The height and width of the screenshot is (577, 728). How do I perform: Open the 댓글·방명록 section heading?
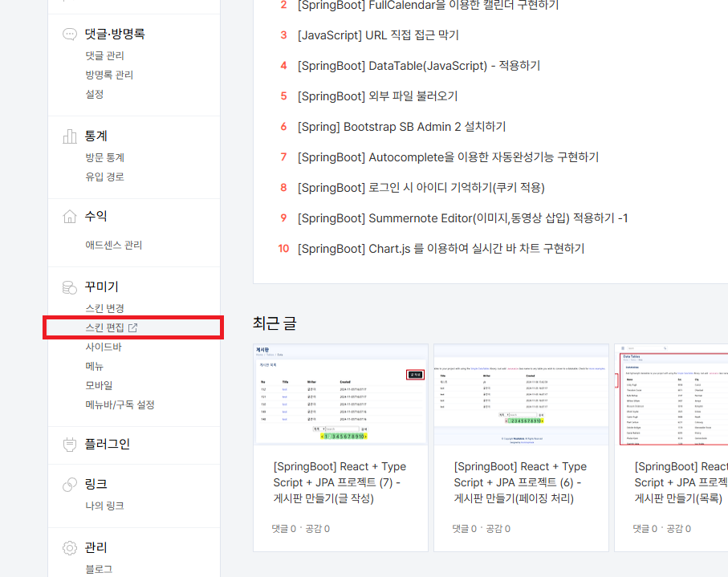point(115,34)
